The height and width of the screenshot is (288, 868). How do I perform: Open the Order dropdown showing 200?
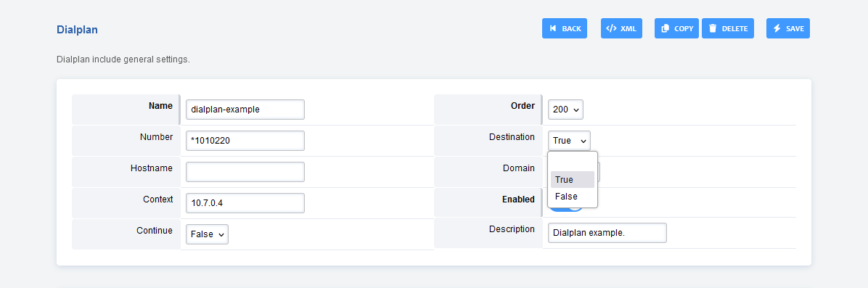point(566,110)
